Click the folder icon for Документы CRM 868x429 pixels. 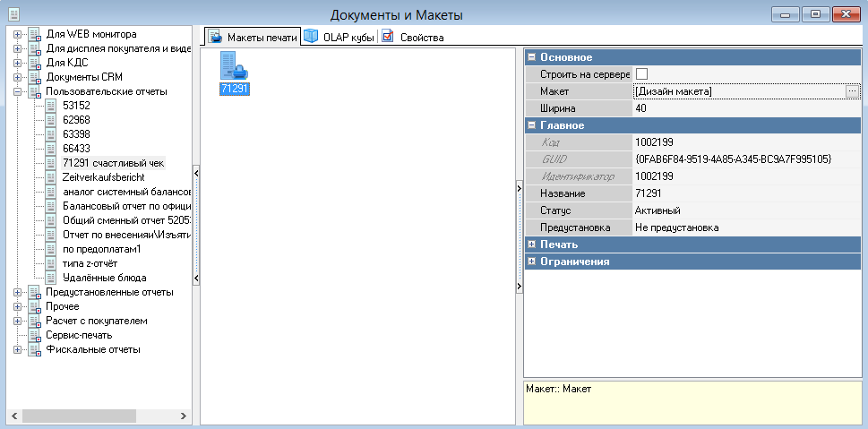pyautogui.click(x=34, y=77)
